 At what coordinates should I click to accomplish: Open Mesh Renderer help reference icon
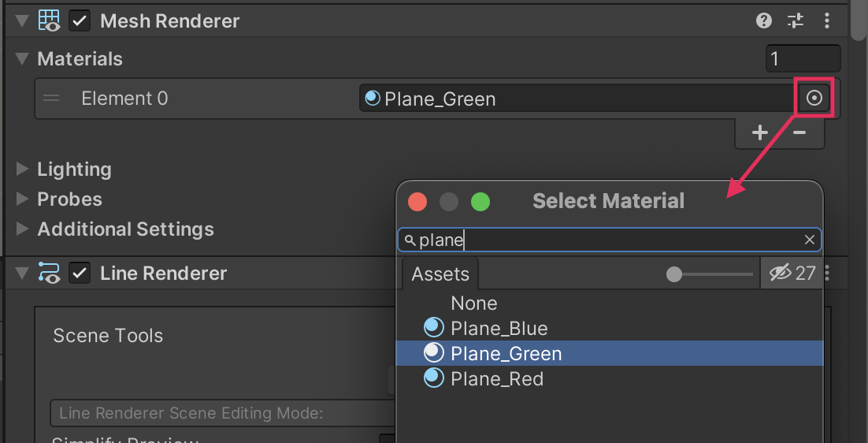coord(764,21)
